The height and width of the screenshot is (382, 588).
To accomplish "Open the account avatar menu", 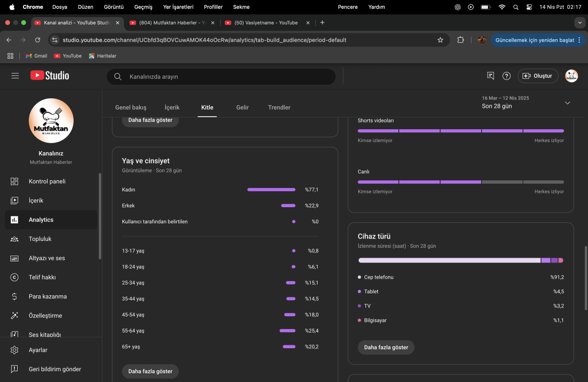I will click(x=571, y=76).
